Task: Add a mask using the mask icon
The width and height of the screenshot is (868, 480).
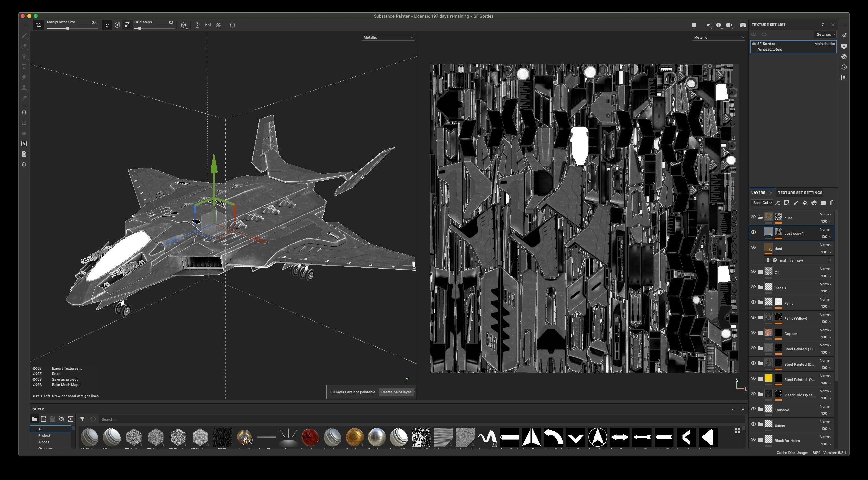Action: [x=787, y=203]
